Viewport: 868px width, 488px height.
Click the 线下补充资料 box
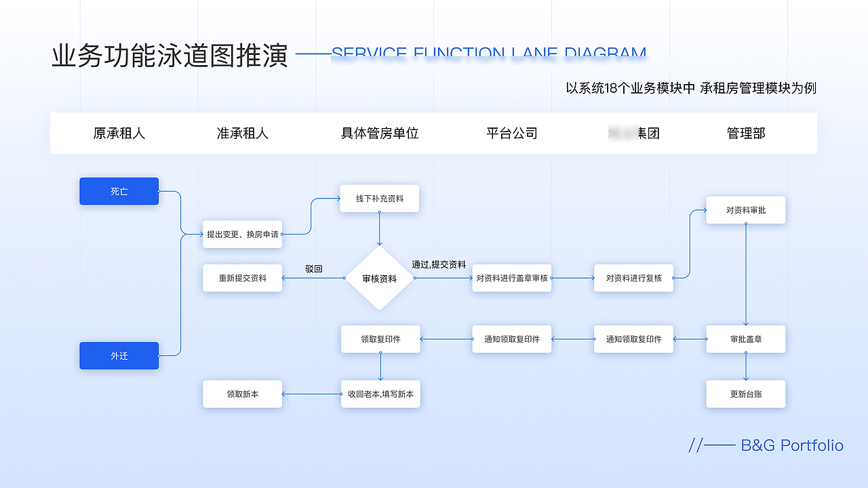[380, 199]
